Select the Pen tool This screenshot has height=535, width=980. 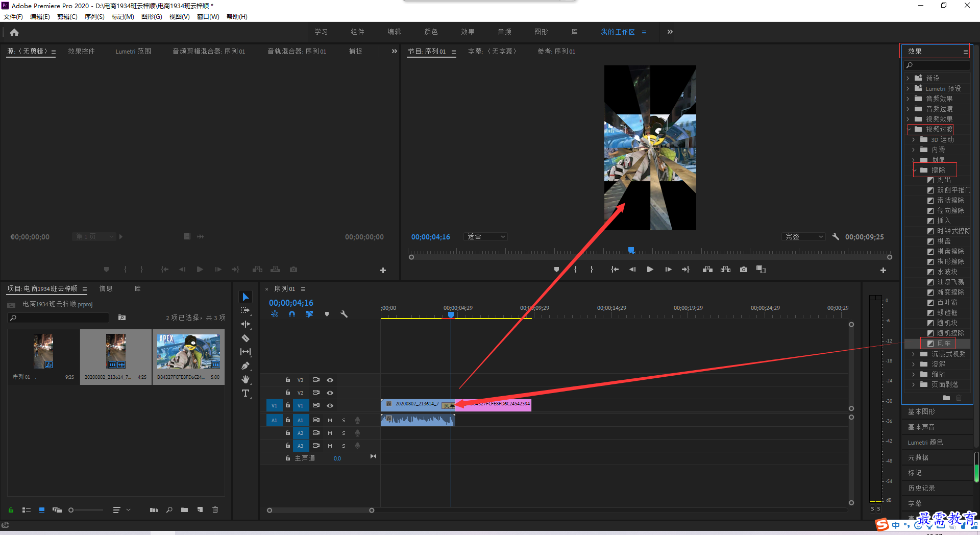pyautogui.click(x=246, y=366)
